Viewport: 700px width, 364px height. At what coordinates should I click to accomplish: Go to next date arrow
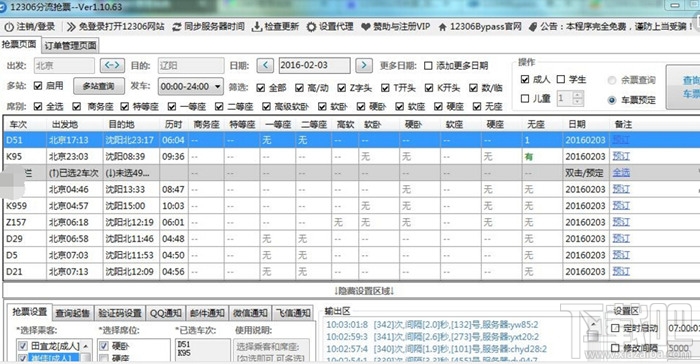tap(364, 66)
